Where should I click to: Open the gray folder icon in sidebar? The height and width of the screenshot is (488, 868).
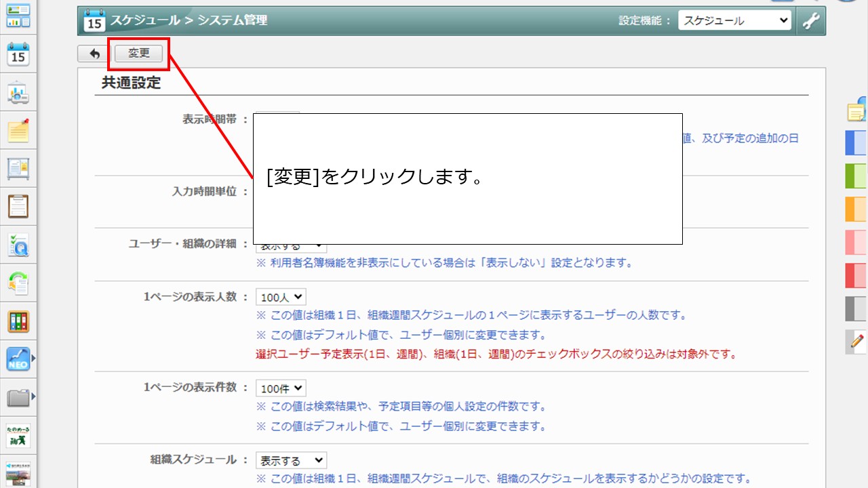18,396
